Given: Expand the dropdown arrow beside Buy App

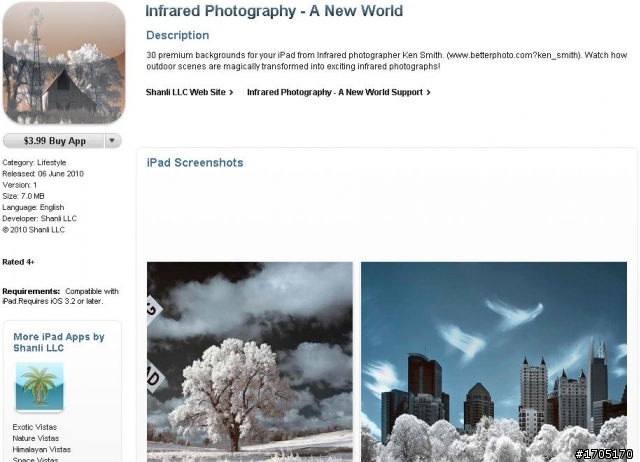Looking at the screenshot, I should click(113, 141).
